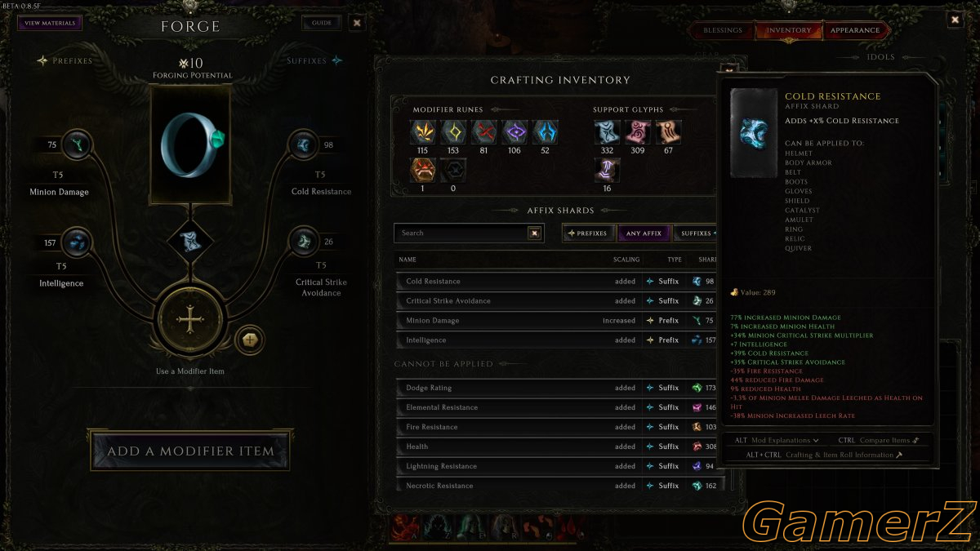Select the yellow modifier rune with count 115

pyautogui.click(x=422, y=132)
